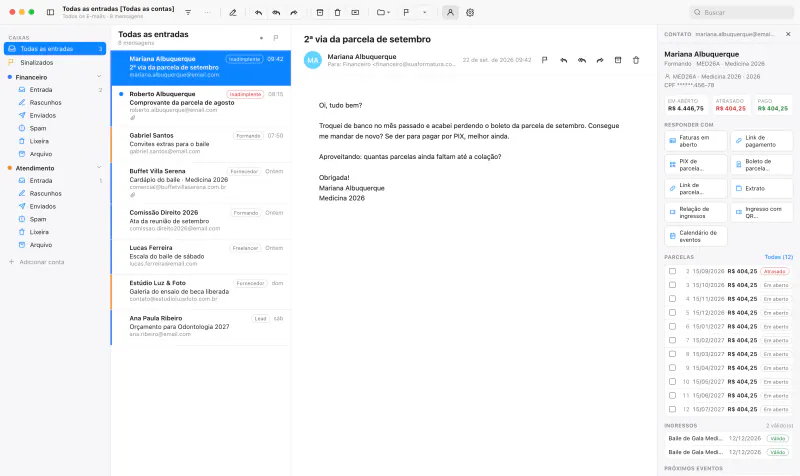
Task: Delete message using top toolbar trash icon
Action: 337,12
